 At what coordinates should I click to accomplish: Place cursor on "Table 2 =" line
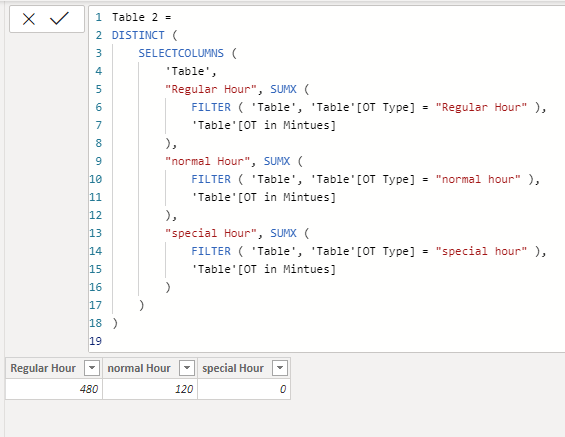coord(142,17)
